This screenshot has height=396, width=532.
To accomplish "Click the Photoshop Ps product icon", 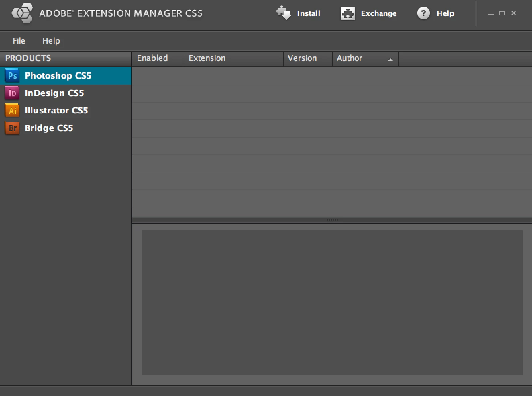I will (x=12, y=76).
